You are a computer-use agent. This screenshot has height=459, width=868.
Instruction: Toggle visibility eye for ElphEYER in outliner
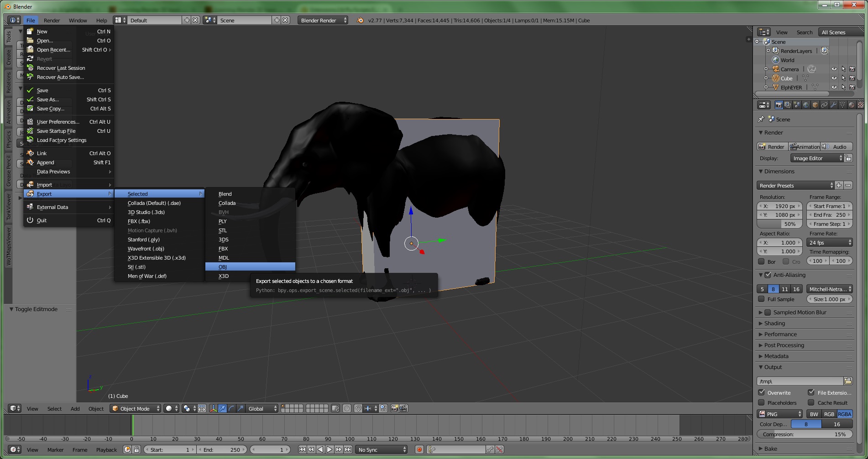tap(834, 87)
